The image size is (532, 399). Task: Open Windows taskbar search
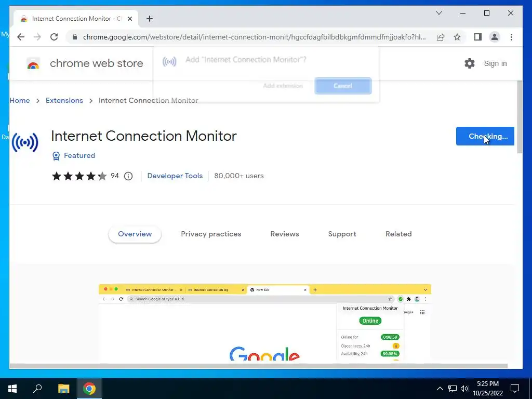[x=37, y=389]
